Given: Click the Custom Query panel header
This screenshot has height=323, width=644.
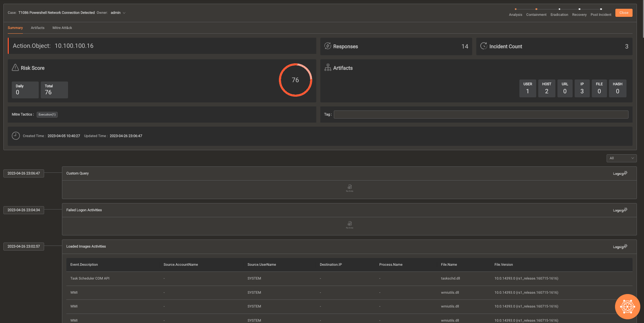Looking at the screenshot, I should [349, 173].
